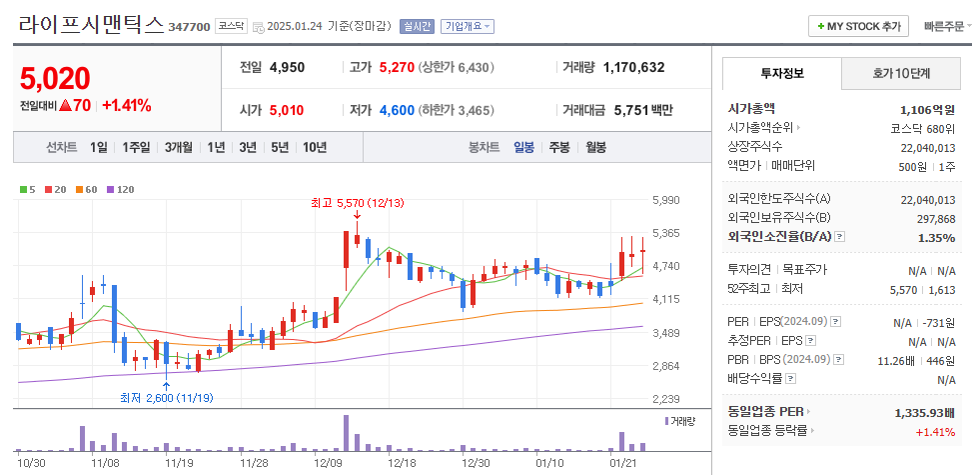Open help icon next to PER EPS(2024.09)
Image resolution: width=980 pixels, height=475 pixels.
835,322
